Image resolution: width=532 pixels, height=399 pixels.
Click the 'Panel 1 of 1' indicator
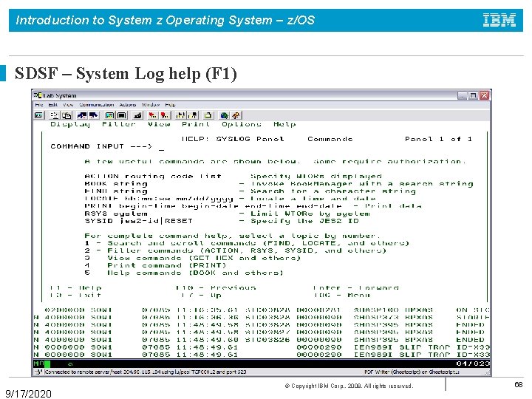[438, 139]
